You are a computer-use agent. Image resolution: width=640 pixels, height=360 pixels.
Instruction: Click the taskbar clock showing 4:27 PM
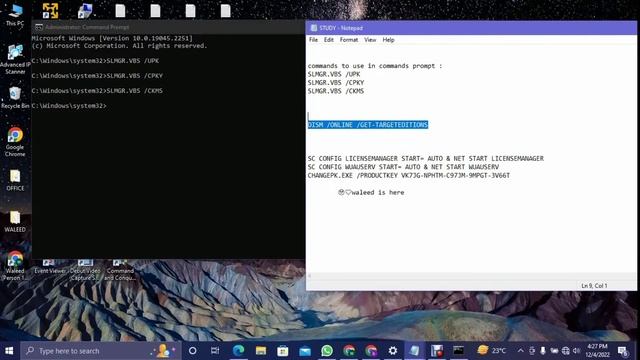(597, 351)
